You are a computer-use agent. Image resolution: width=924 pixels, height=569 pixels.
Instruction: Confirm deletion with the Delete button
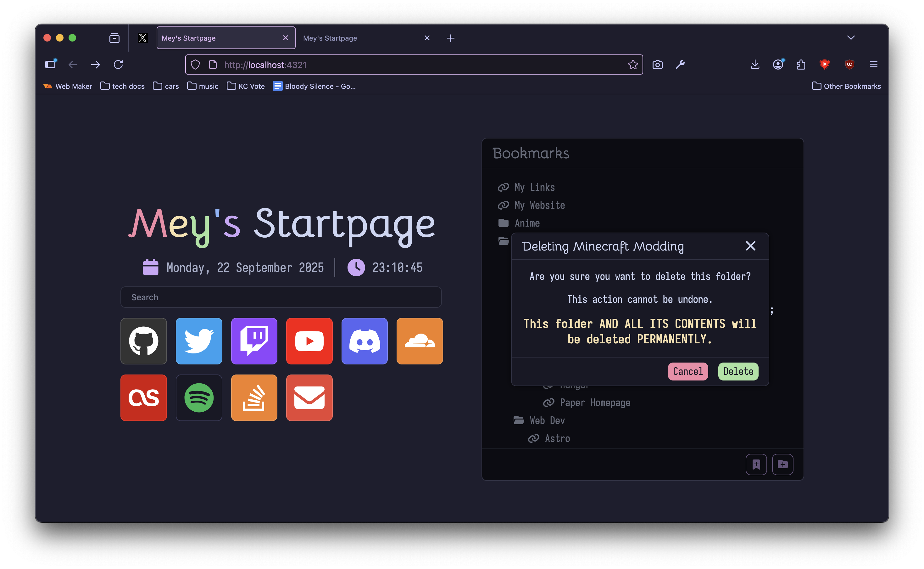pyautogui.click(x=738, y=371)
